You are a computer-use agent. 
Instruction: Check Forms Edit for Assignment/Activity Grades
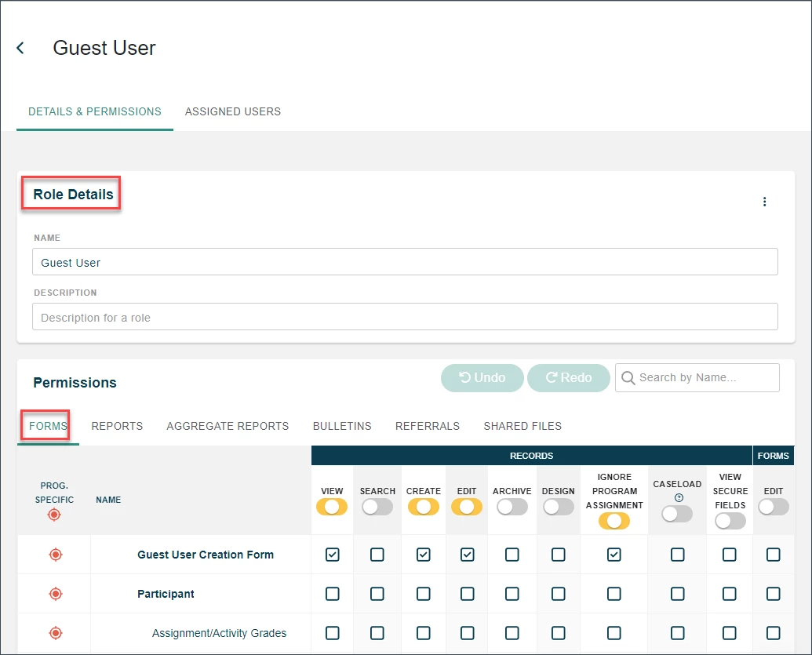(774, 633)
